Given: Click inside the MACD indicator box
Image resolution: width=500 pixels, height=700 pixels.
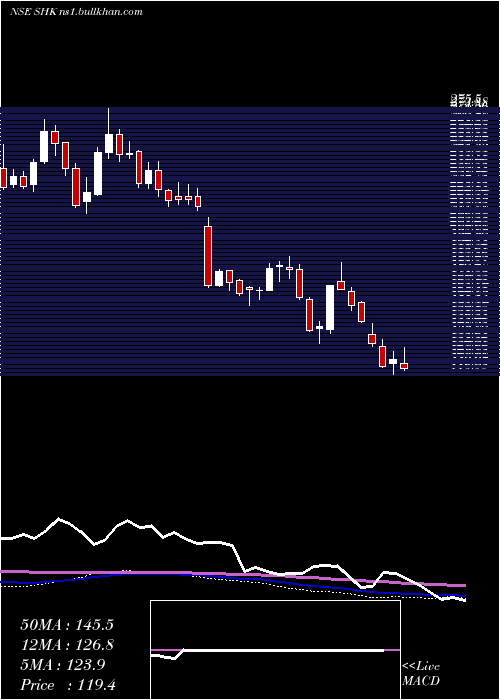Looking at the screenshot, I should (275, 650).
